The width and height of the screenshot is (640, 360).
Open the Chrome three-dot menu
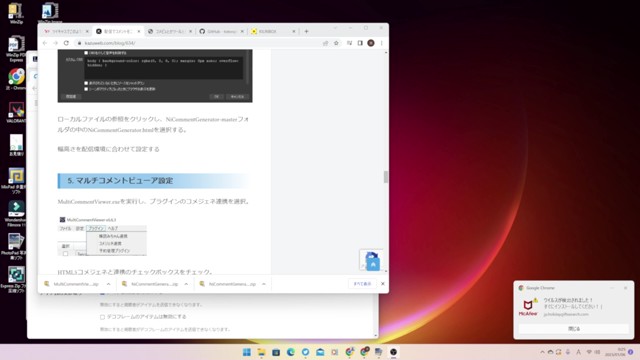pos(382,43)
